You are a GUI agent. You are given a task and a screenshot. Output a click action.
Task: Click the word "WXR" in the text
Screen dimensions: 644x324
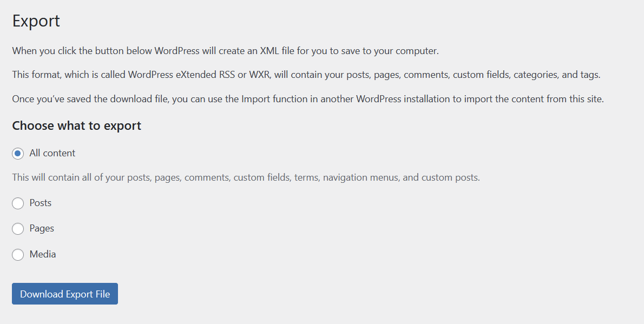[260, 75]
